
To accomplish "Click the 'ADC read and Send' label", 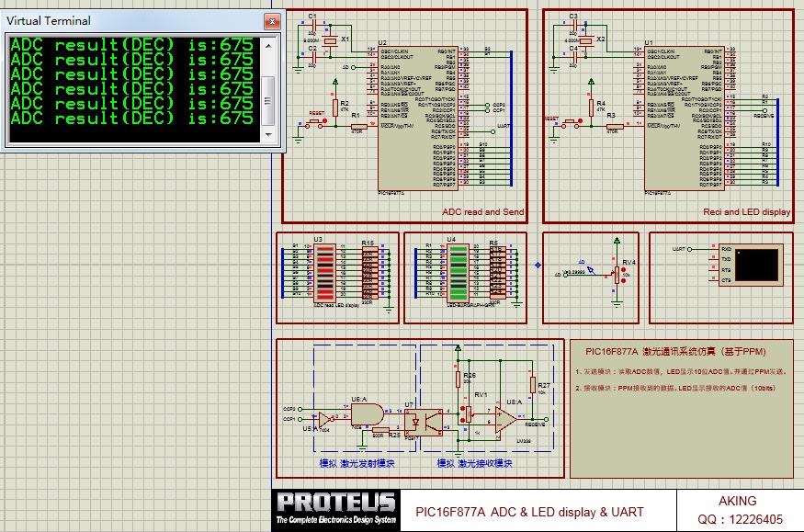I will pyautogui.click(x=482, y=212).
